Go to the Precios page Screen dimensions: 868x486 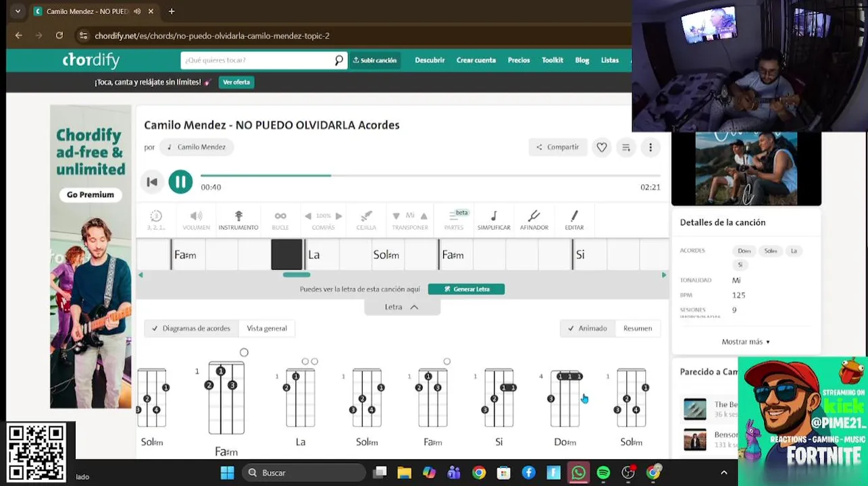(519, 60)
